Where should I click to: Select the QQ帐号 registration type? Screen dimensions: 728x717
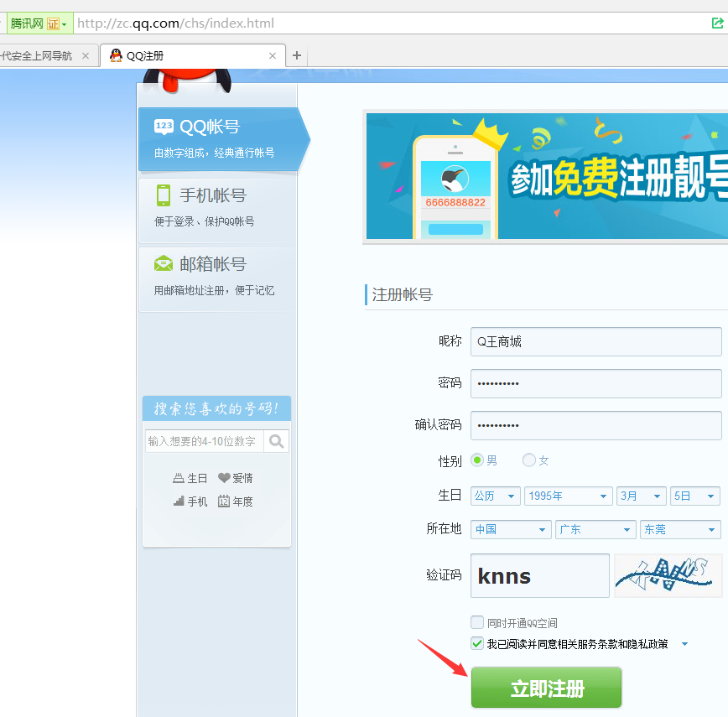click(x=222, y=139)
